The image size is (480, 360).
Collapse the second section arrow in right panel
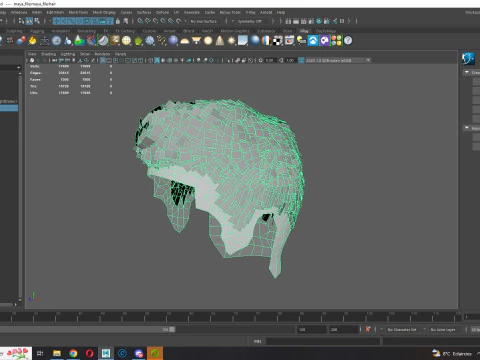(x=467, y=128)
